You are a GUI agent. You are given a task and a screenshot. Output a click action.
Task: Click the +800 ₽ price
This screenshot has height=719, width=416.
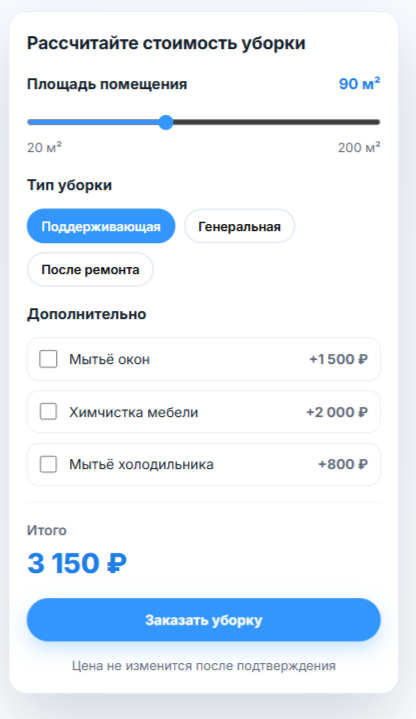[343, 465]
